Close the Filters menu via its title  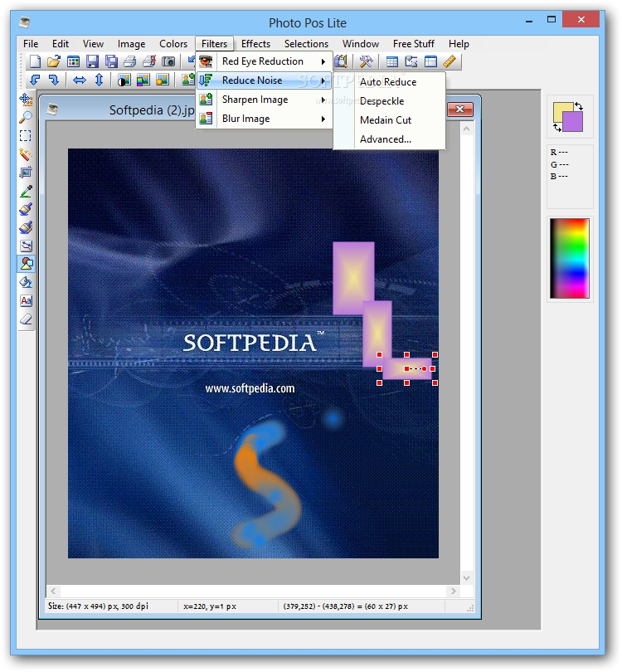[214, 44]
